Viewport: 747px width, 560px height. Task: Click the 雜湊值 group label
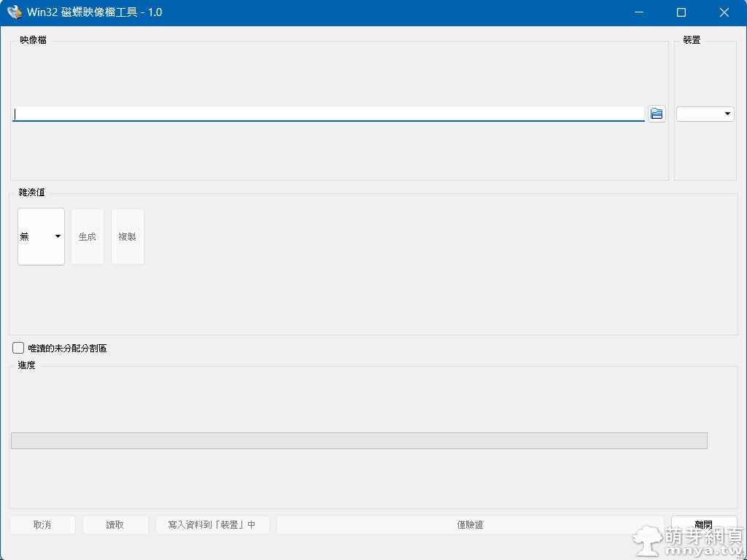(31, 192)
